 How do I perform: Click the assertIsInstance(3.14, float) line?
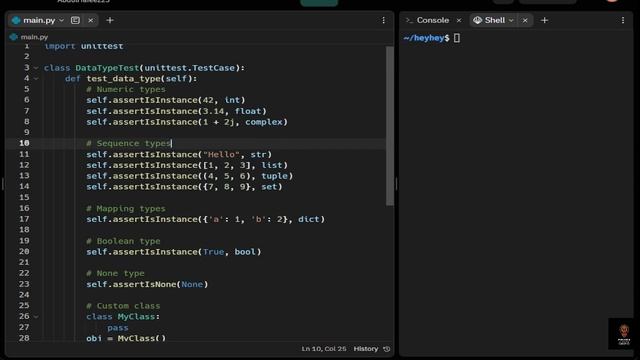tap(176, 111)
